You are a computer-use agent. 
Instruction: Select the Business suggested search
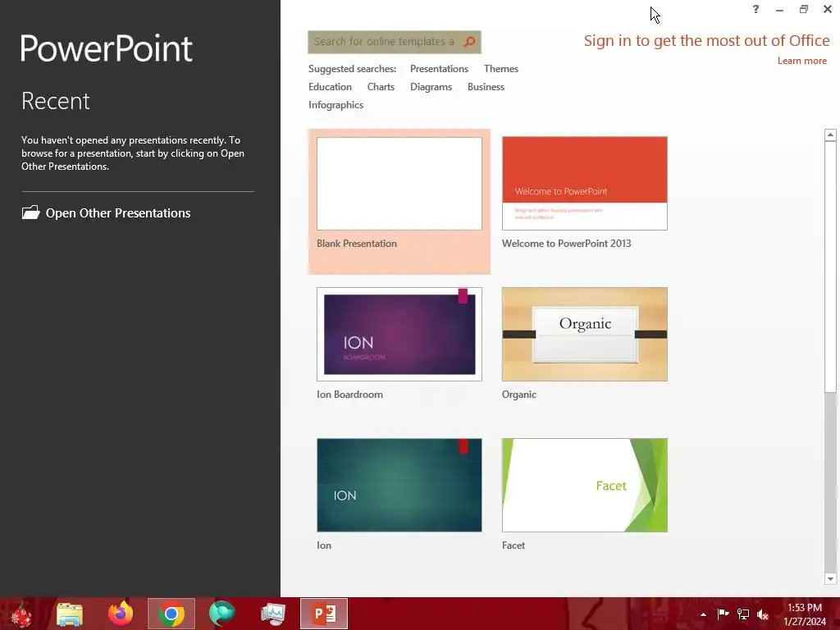486,87
